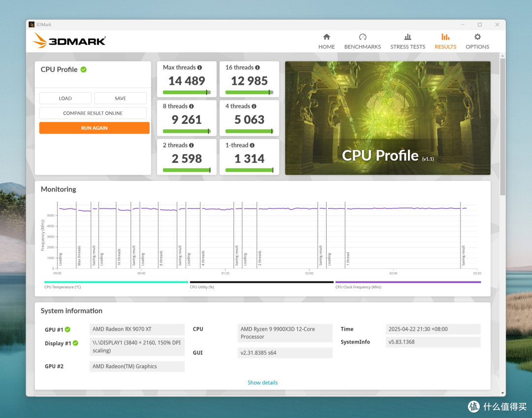This screenshot has height=418, width=532.
Task: Click the Max threads score bar
Action: point(187,92)
